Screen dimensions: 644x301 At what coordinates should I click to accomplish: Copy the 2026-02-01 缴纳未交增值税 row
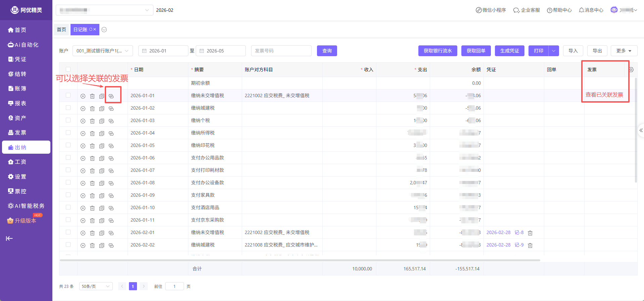click(102, 233)
